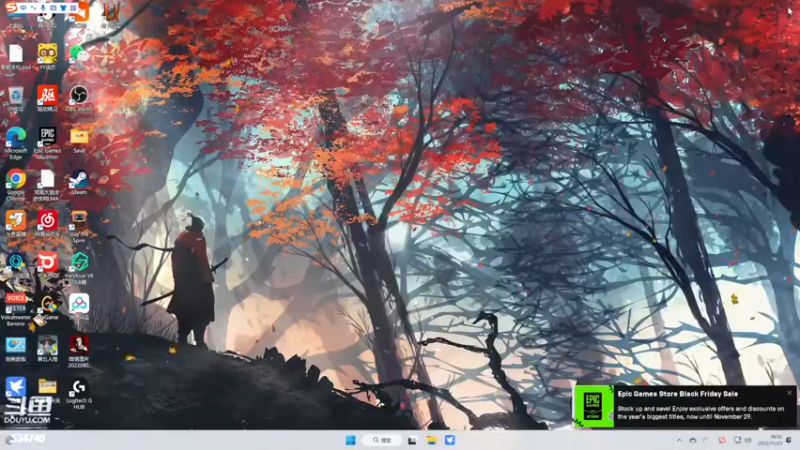Open the blue bird app on the taskbar

[450, 440]
